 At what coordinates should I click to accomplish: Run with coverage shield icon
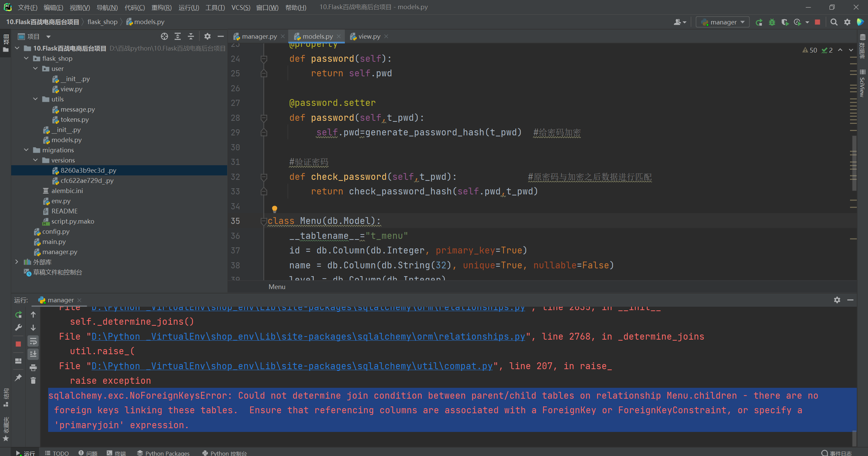[785, 22]
